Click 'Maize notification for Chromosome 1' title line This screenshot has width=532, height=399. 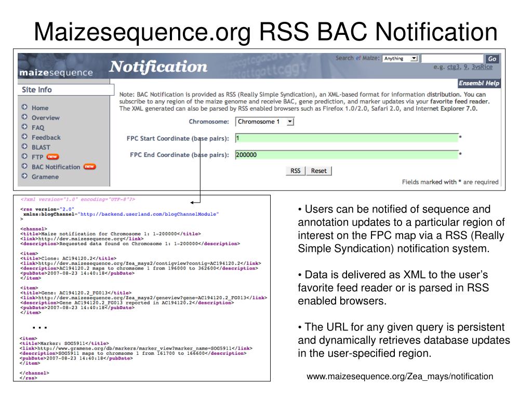click(111, 234)
